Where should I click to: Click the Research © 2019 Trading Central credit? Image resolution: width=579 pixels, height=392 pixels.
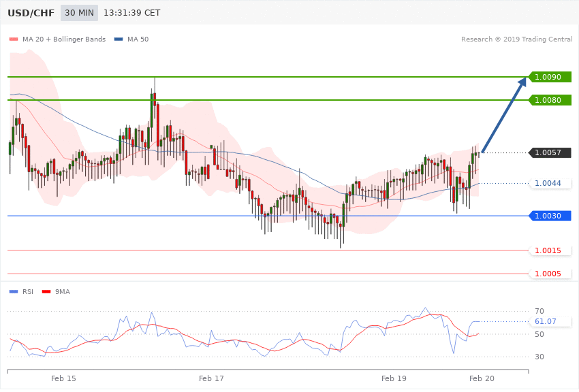pyautogui.click(x=516, y=39)
